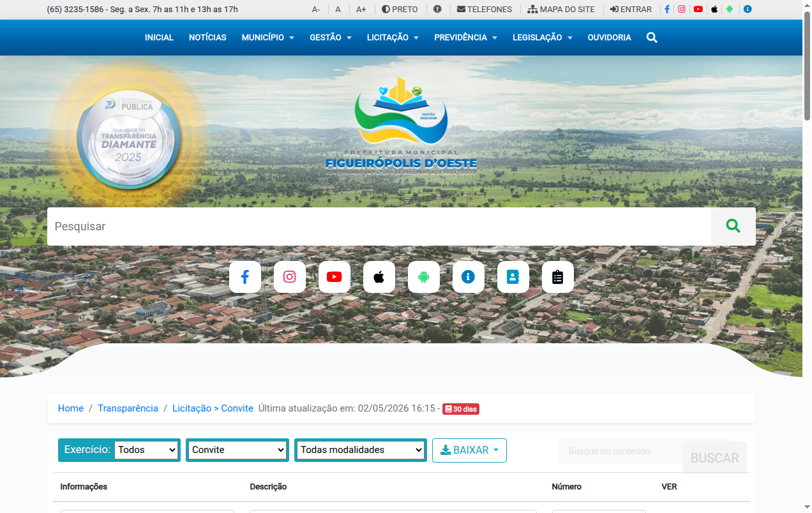Open the clipboard list tile below the search box
This screenshot has width=812, height=513.
pyautogui.click(x=558, y=277)
